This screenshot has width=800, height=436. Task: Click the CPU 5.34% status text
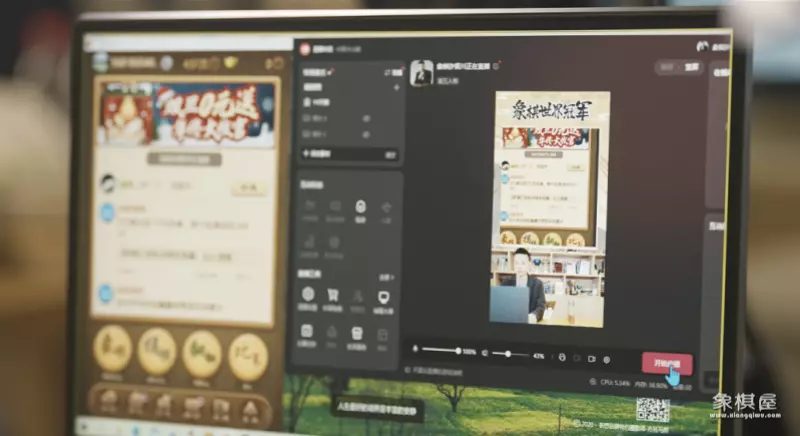pos(615,383)
